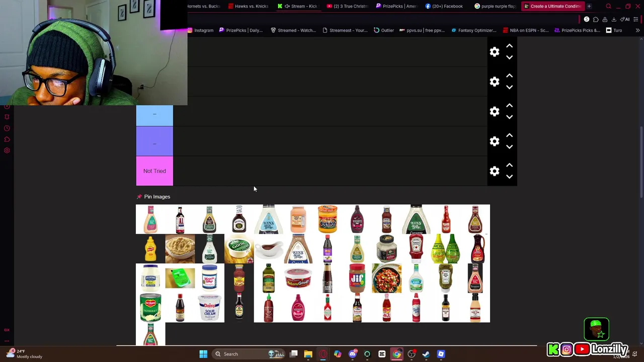
Task: Click the browser search magnifier icon
Action: (608, 6)
